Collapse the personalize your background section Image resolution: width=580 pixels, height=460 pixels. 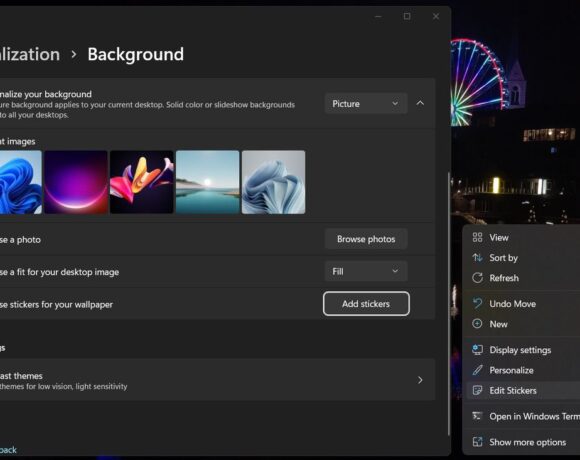coord(420,103)
